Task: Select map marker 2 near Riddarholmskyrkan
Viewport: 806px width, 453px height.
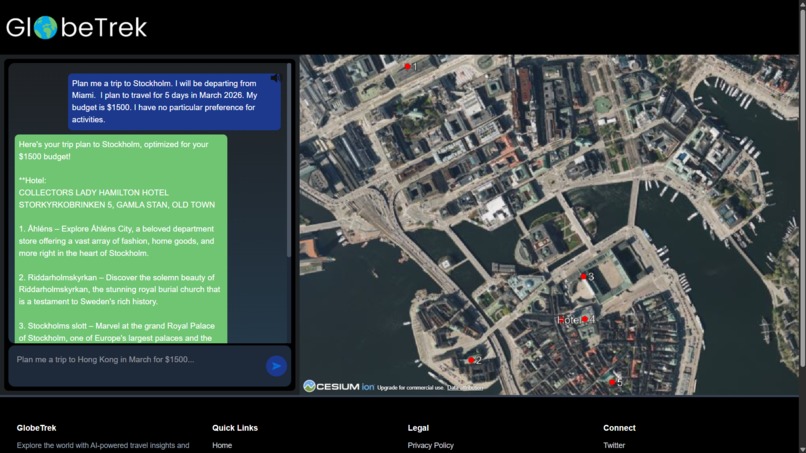Action: 471,360
